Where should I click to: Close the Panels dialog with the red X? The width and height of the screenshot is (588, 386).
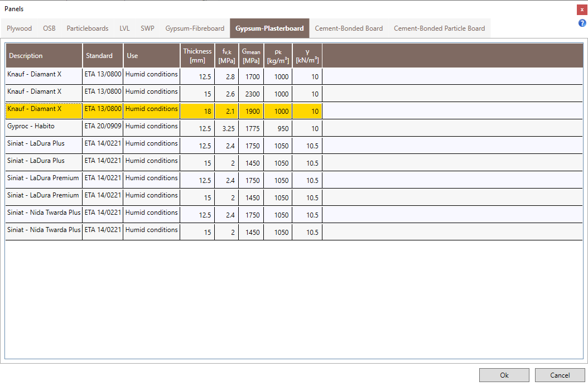click(582, 9)
